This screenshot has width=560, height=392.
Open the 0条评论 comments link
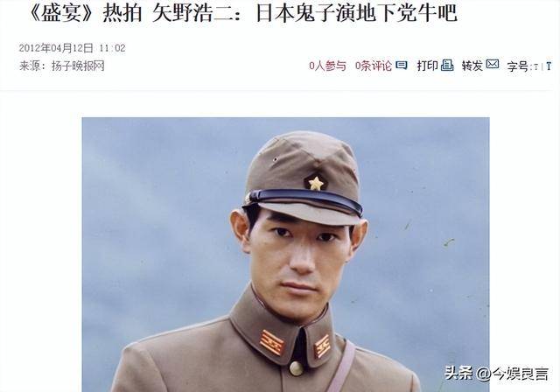point(374,66)
